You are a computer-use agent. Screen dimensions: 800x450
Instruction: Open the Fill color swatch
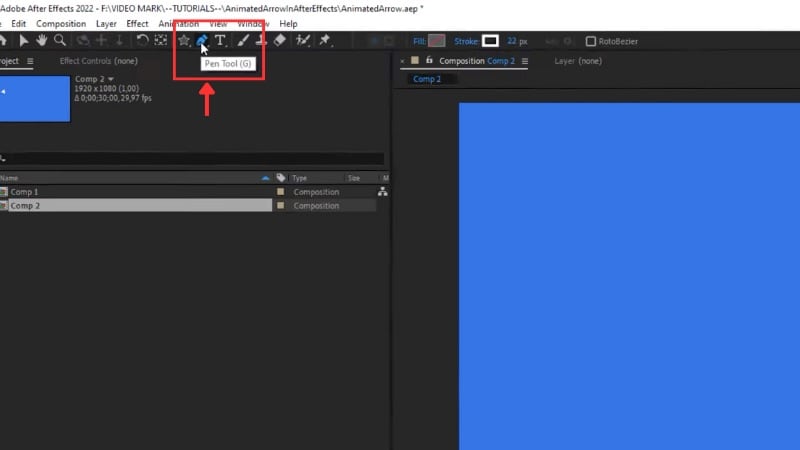coord(436,41)
